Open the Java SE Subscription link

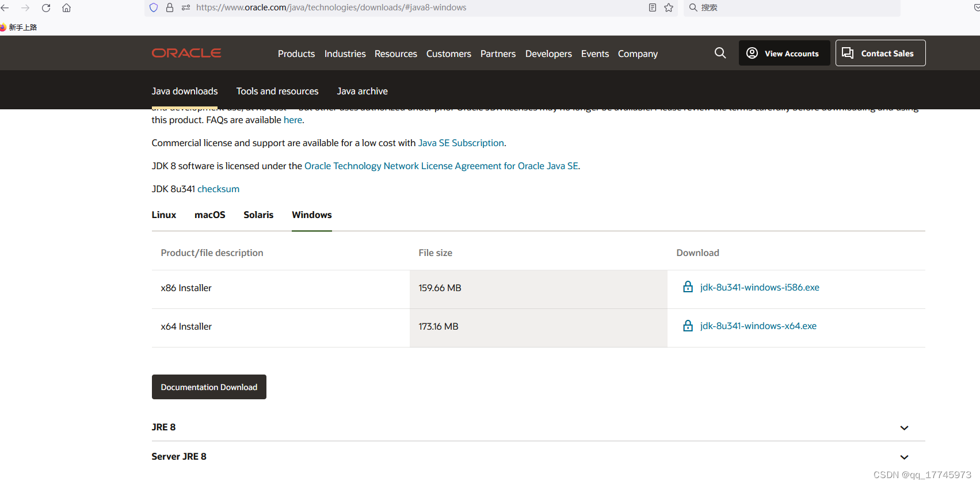tap(461, 143)
